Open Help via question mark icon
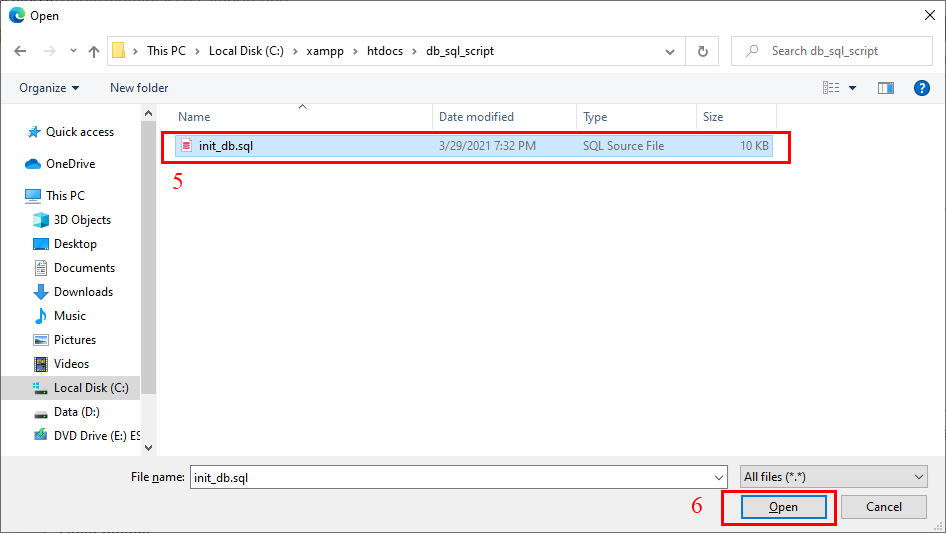Image resolution: width=946 pixels, height=534 pixels. pos(921,88)
